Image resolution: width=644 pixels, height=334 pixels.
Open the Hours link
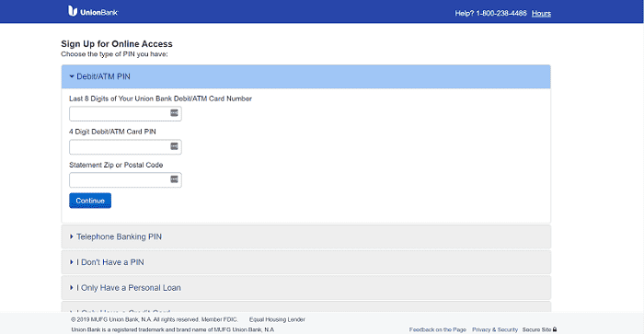(541, 13)
